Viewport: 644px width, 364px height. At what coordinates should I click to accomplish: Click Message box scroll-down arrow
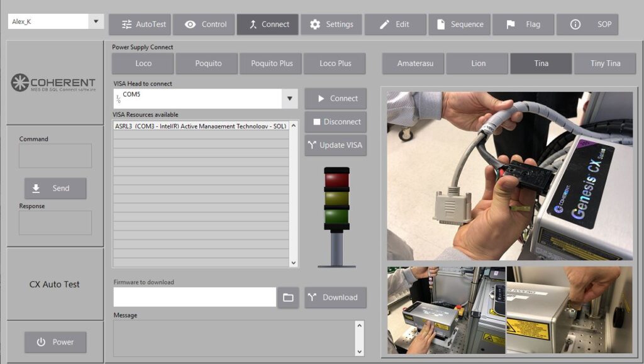pos(359,351)
